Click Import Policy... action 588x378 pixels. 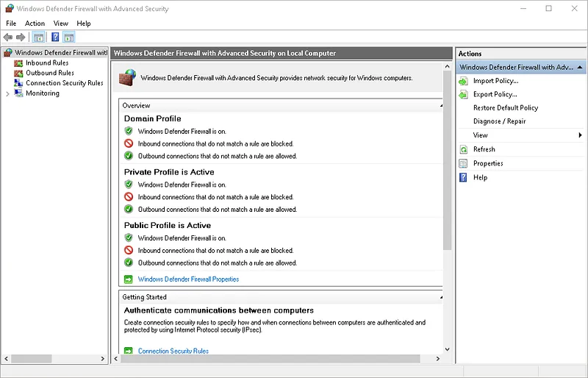click(495, 81)
